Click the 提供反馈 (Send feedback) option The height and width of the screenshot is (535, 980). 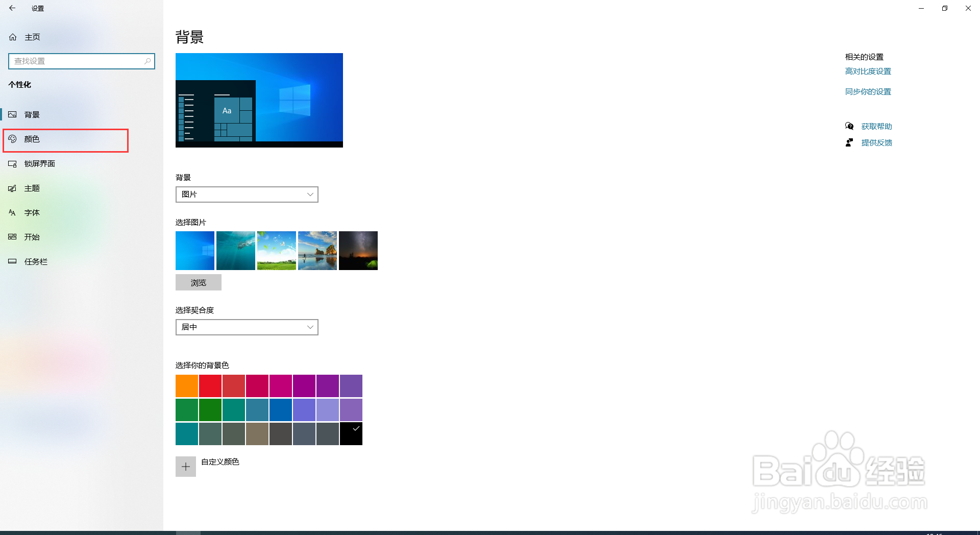pyautogui.click(x=876, y=142)
